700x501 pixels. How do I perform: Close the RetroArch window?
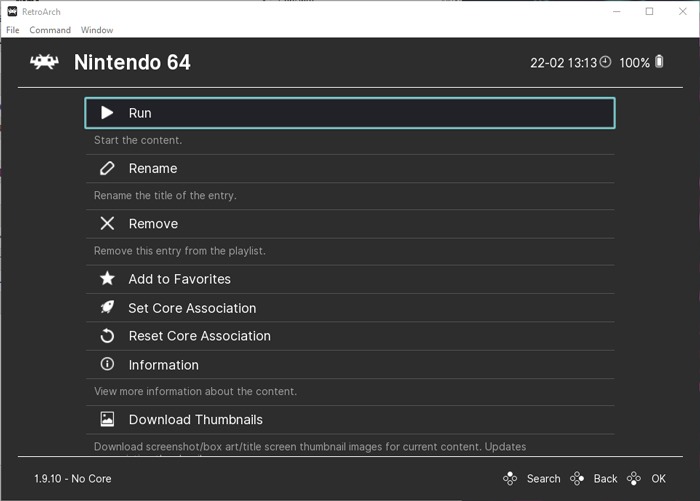[683, 12]
